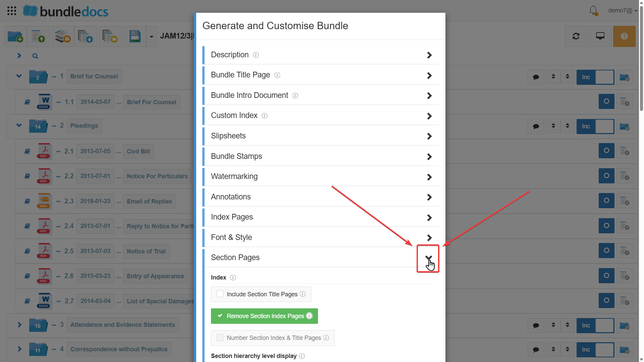The width and height of the screenshot is (644, 362).
Task: Check Include Section Title Pages checkbox
Action: [220, 294]
